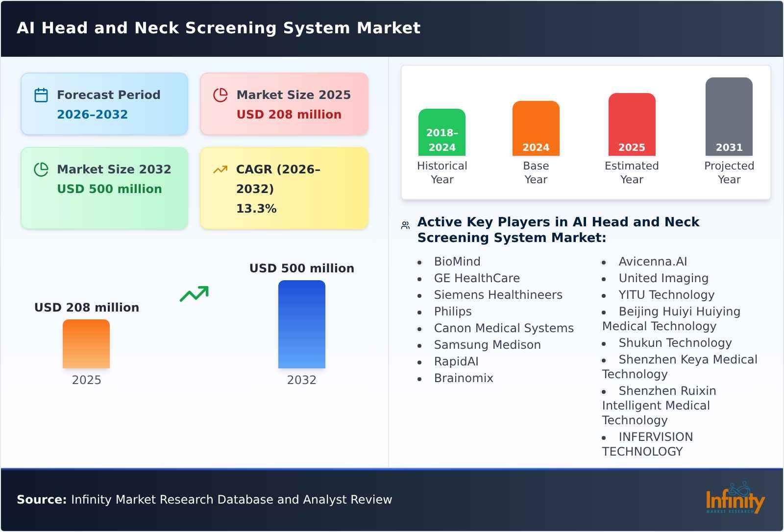Click the pie chart icon for Market Size 2032
Viewport: 784px width, 532px height.
pyautogui.click(x=41, y=169)
